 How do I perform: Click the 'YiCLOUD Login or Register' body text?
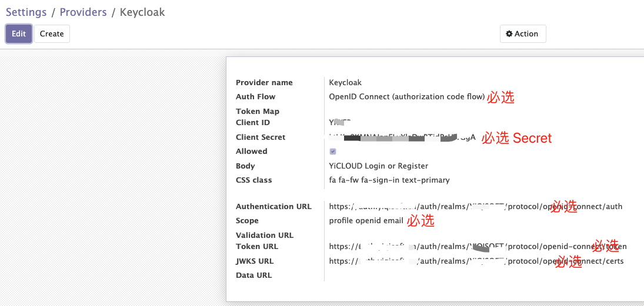pyautogui.click(x=378, y=166)
